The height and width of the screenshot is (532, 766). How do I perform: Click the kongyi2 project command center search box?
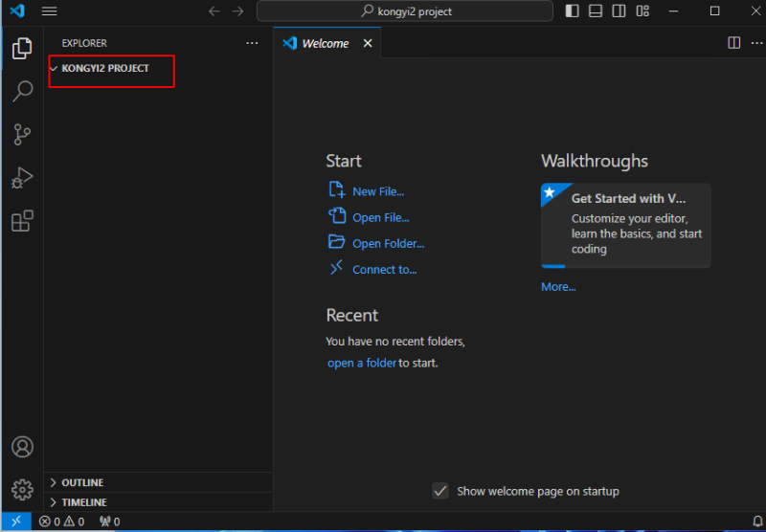point(405,11)
